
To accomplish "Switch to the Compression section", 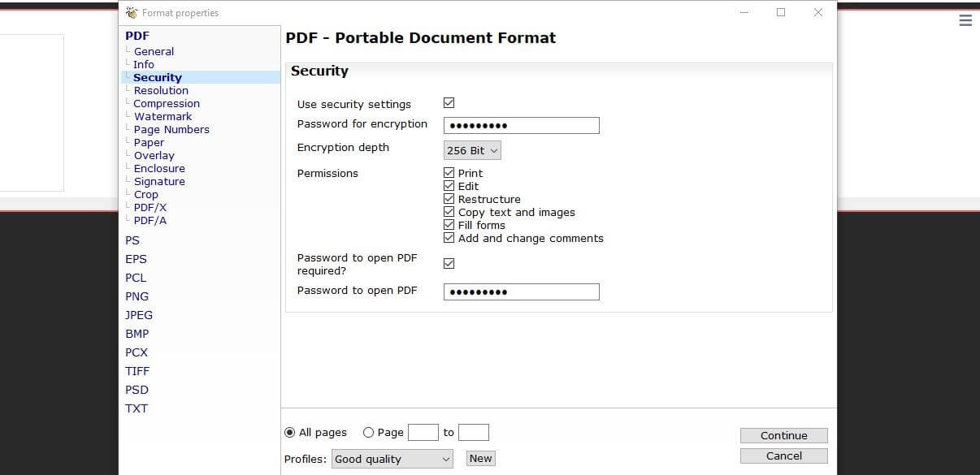I will pos(167,103).
